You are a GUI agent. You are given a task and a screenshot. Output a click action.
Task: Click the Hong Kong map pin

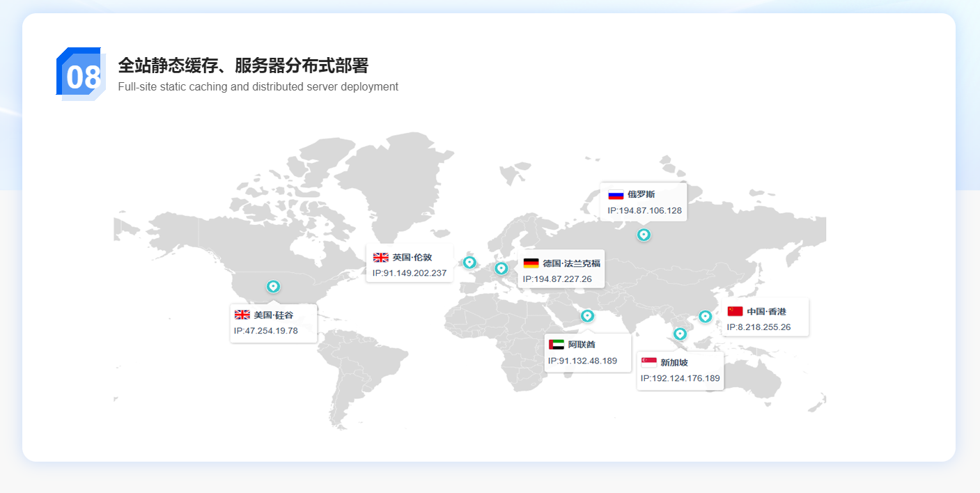pos(705,316)
